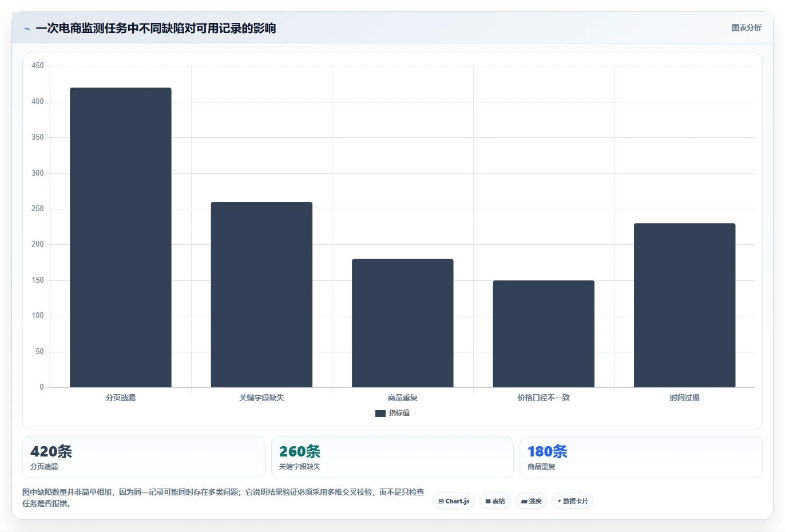
Task: Click the 价格口径不一致 x-axis label
Action: 544,398
